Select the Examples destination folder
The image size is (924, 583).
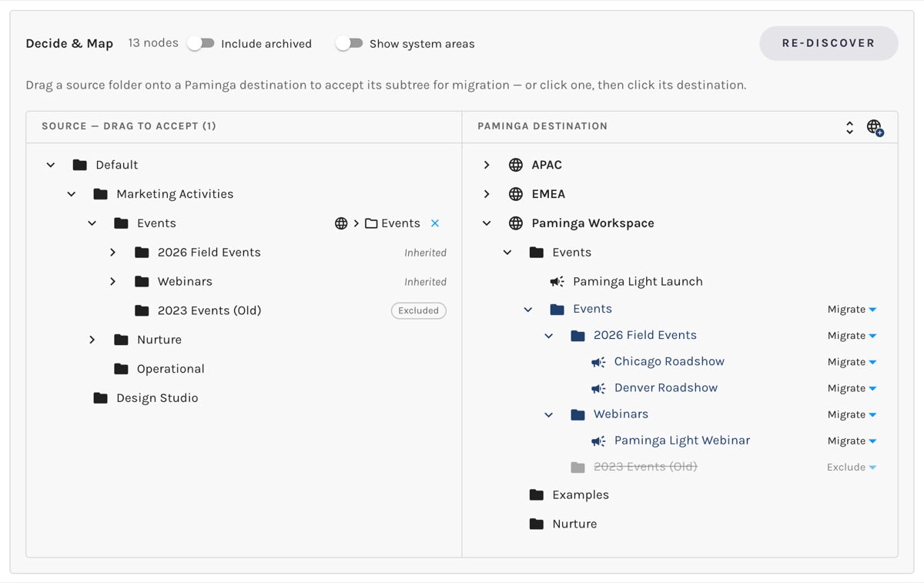(580, 494)
